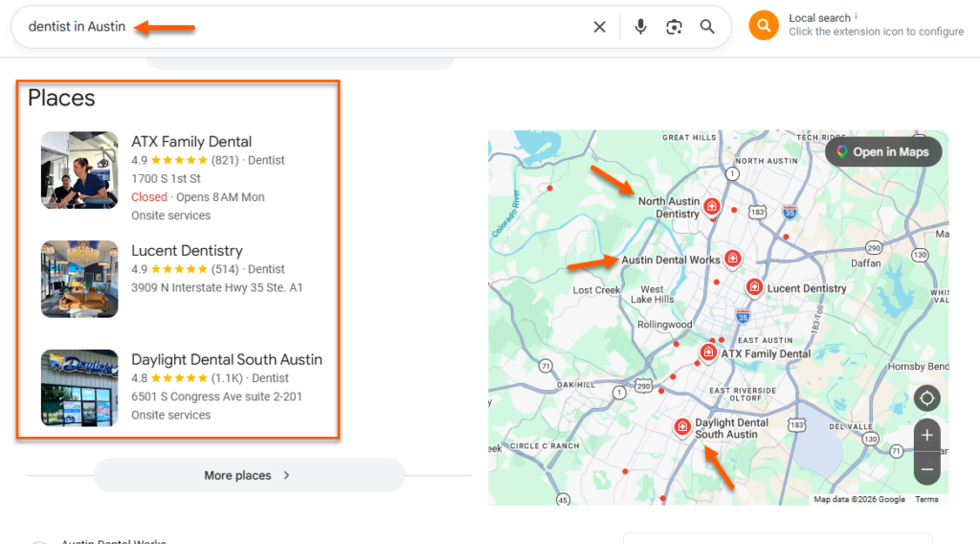Click the 'West Lake Hills' map label
The width and height of the screenshot is (980, 544).
[x=652, y=295]
